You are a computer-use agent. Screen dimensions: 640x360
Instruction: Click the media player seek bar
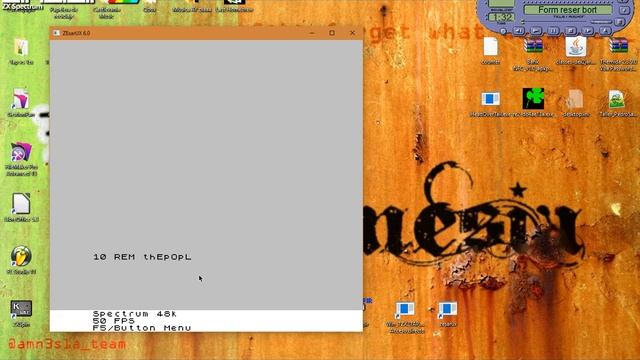(x=554, y=22)
